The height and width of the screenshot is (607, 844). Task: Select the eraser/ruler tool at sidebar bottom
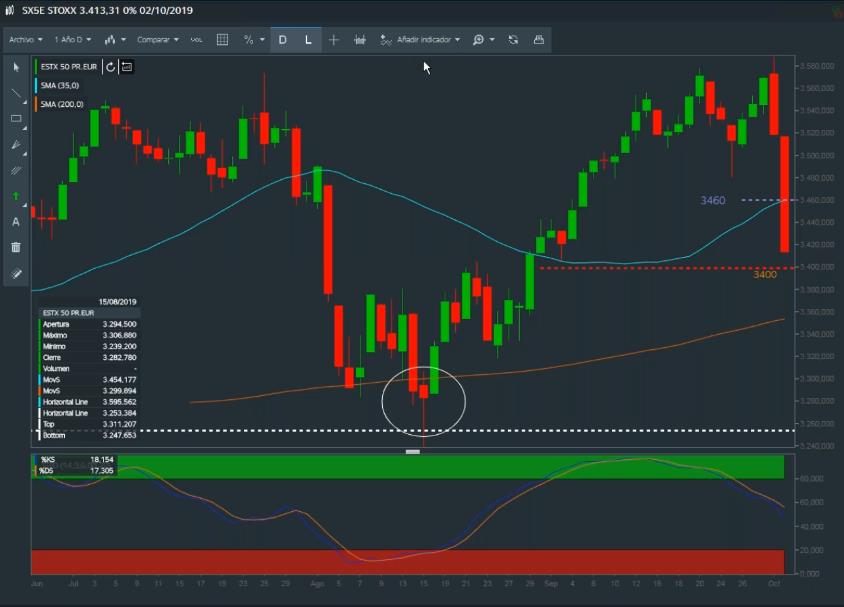coord(16,273)
